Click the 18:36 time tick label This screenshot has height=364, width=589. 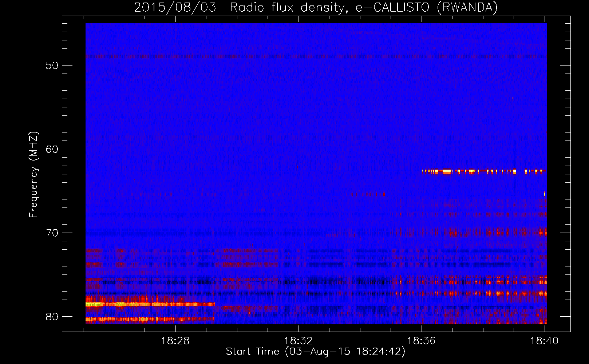(422, 341)
